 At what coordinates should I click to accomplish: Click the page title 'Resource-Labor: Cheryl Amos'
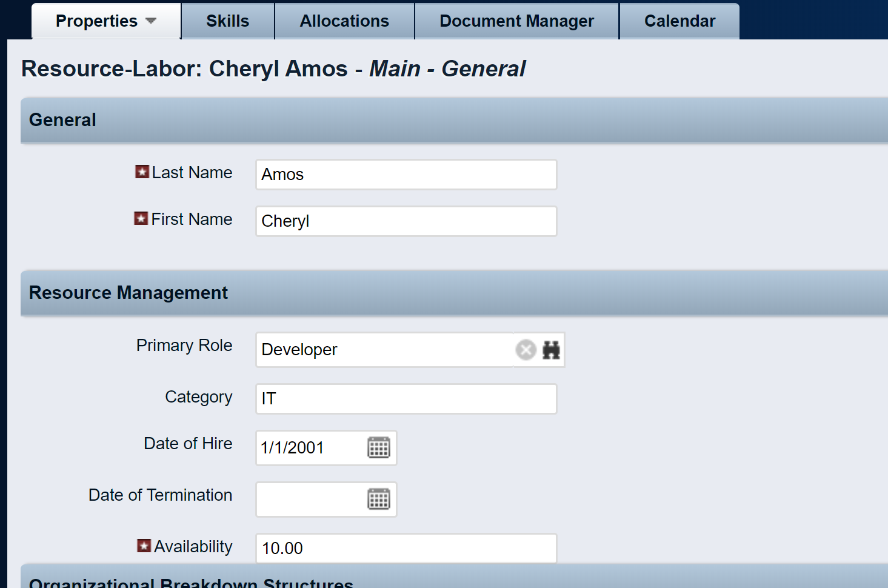point(184,69)
